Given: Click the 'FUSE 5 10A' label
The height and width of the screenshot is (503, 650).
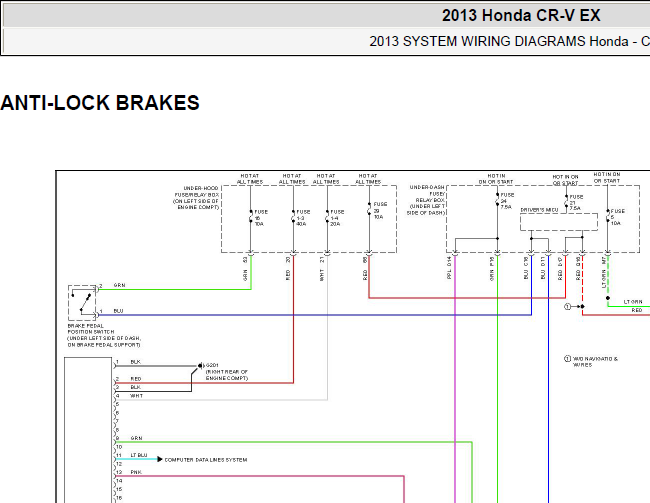Looking at the screenshot, I should [x=617, y=217].
